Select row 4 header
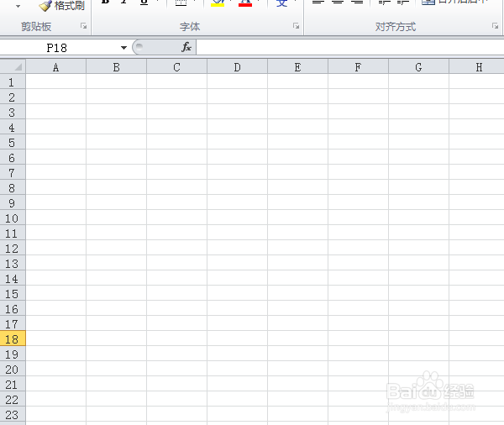The image size is (504, 425). (13, 127)
